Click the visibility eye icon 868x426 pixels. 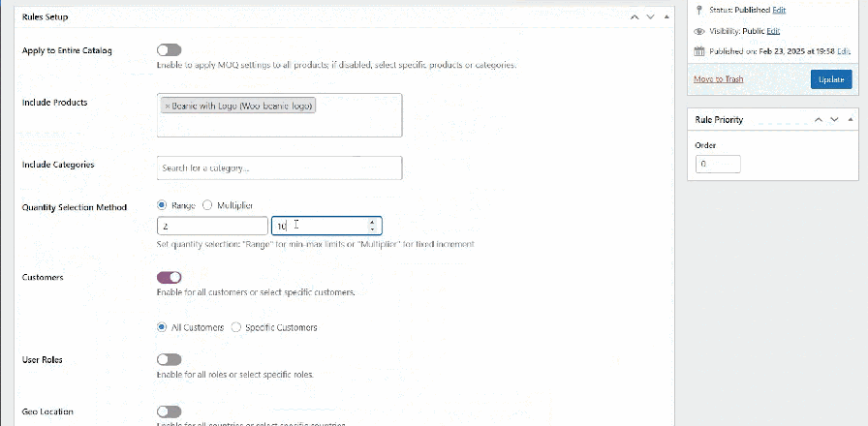pos(699,31)
